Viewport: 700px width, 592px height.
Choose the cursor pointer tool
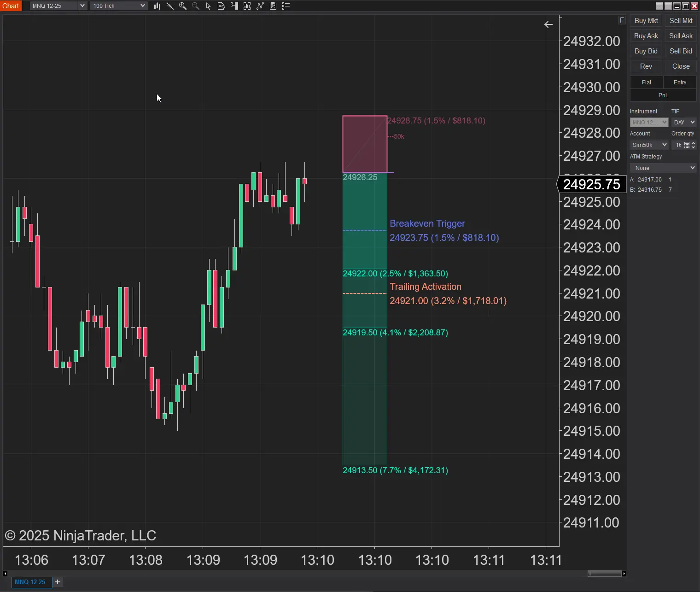(x=208, y=6)
